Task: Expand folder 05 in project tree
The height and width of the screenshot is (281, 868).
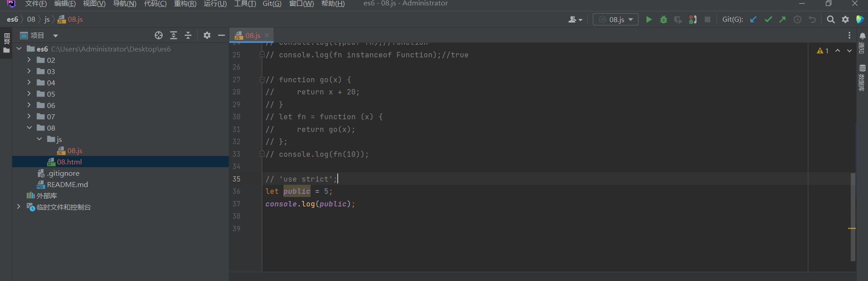Action: [x=29, y=94]
